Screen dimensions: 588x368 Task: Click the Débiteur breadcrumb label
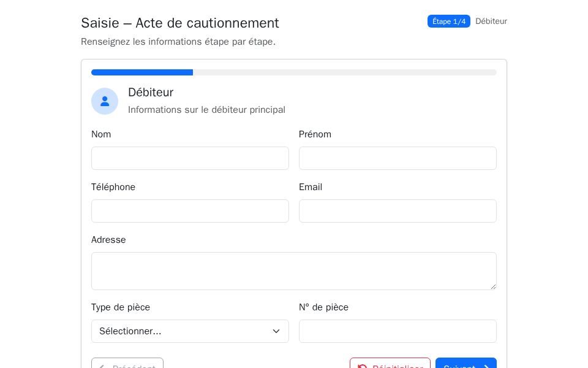coord(491,21)
